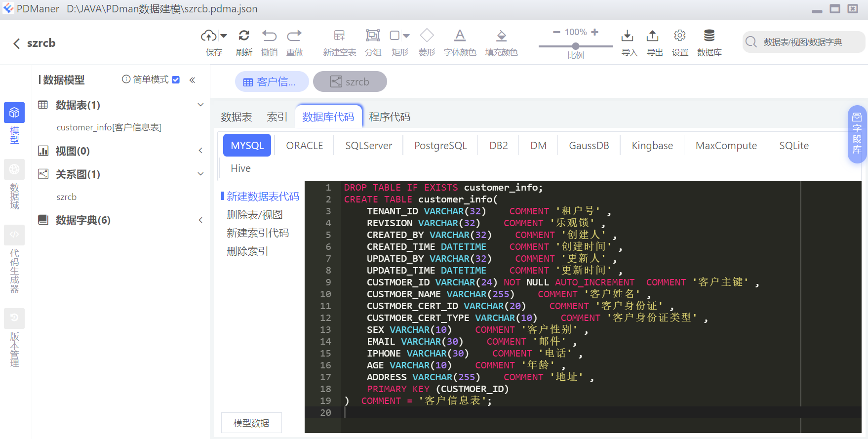Click the zoom scale slider handle
The width and height of the screenshot is (868, 439).
[576, 46]
